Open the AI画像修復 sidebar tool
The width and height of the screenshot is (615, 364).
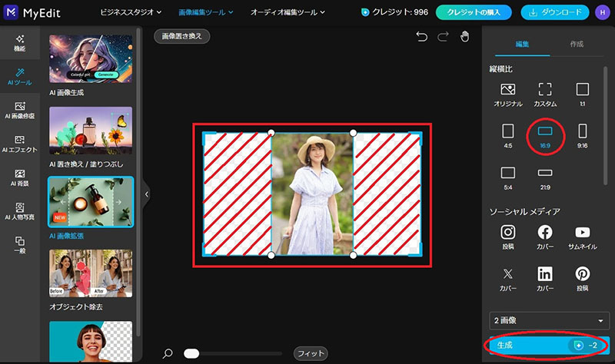(20, 110)
